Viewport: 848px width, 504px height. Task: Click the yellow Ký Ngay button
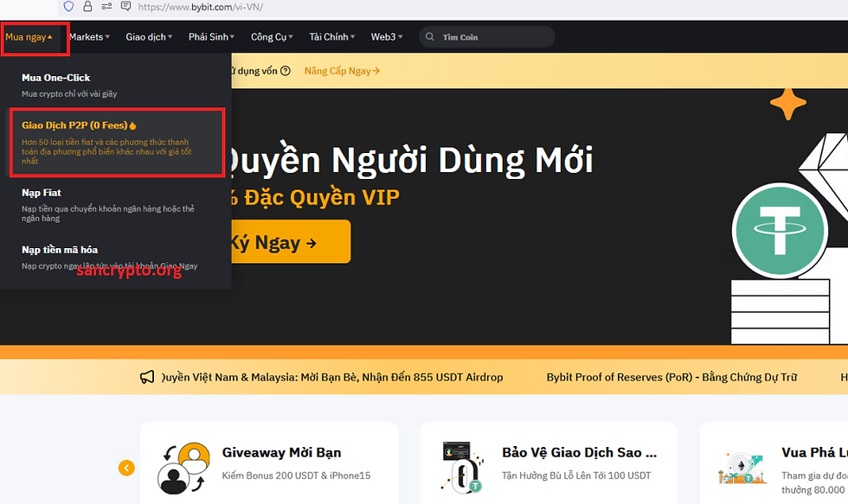(291, 241)
